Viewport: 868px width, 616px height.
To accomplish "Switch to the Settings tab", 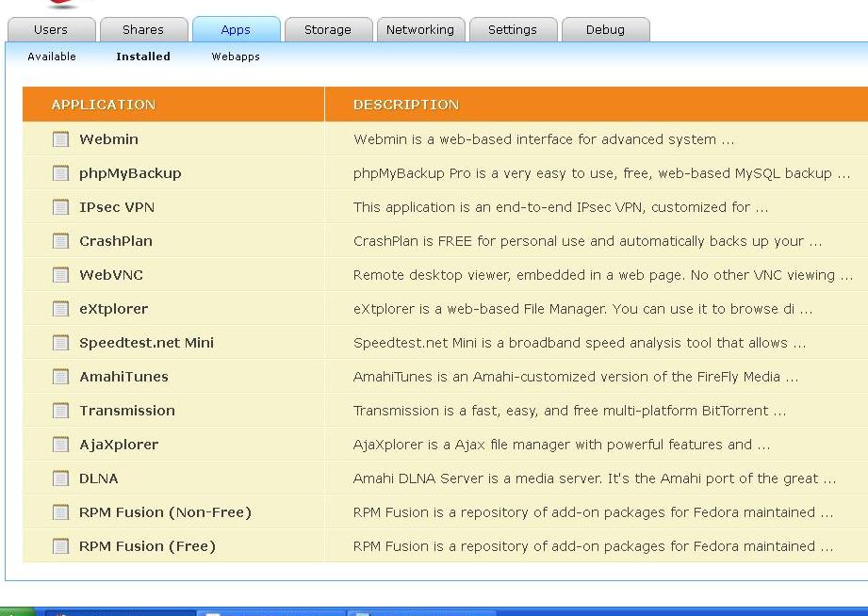I will click(513, 29).
